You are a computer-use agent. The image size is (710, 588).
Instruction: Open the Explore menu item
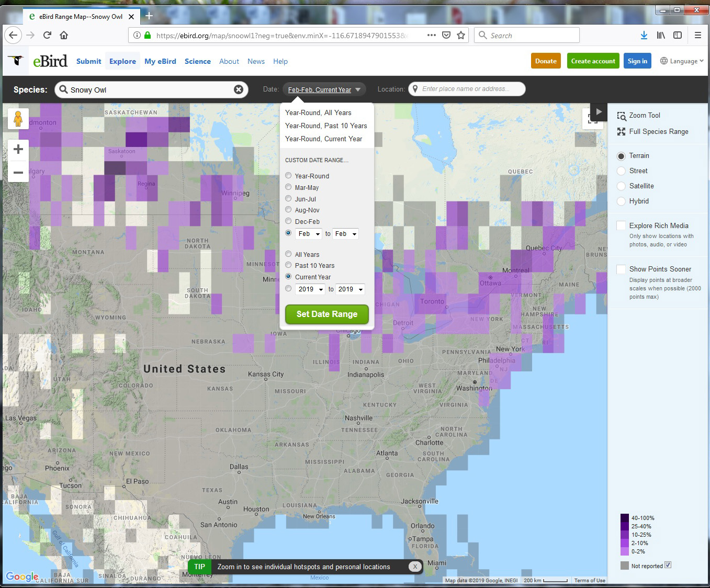pos(122,61)
